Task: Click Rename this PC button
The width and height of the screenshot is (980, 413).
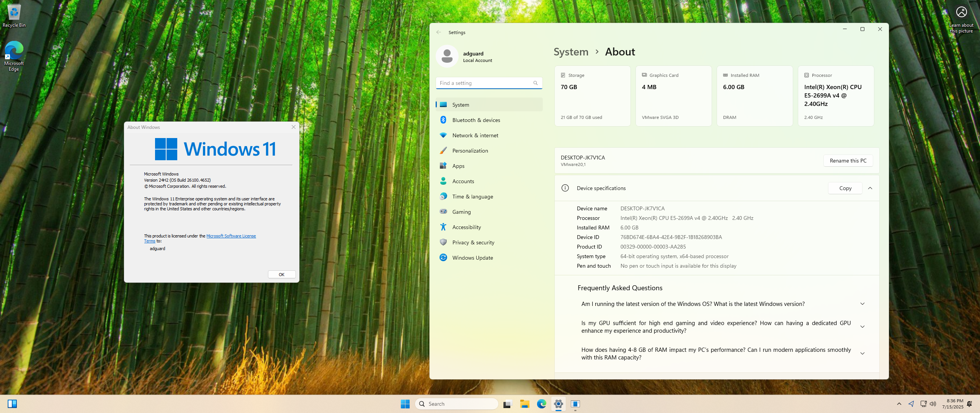Action: [x=848, y=161]
